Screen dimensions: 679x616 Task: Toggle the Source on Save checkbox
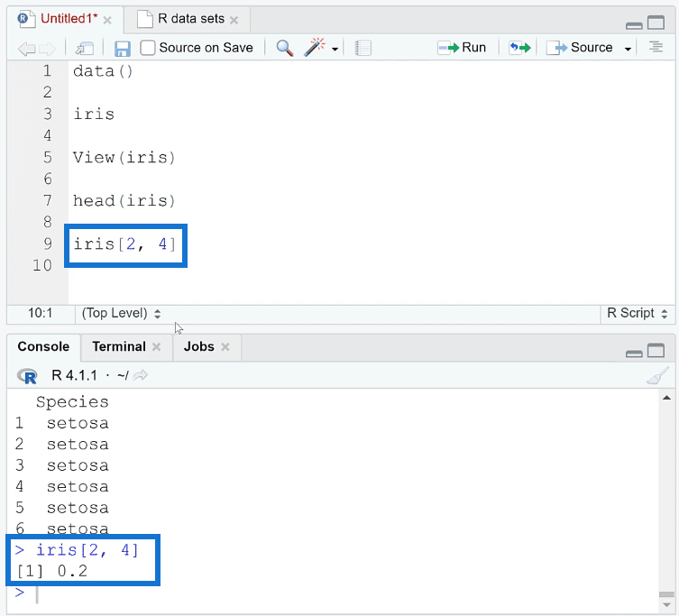tap(148, 48)
